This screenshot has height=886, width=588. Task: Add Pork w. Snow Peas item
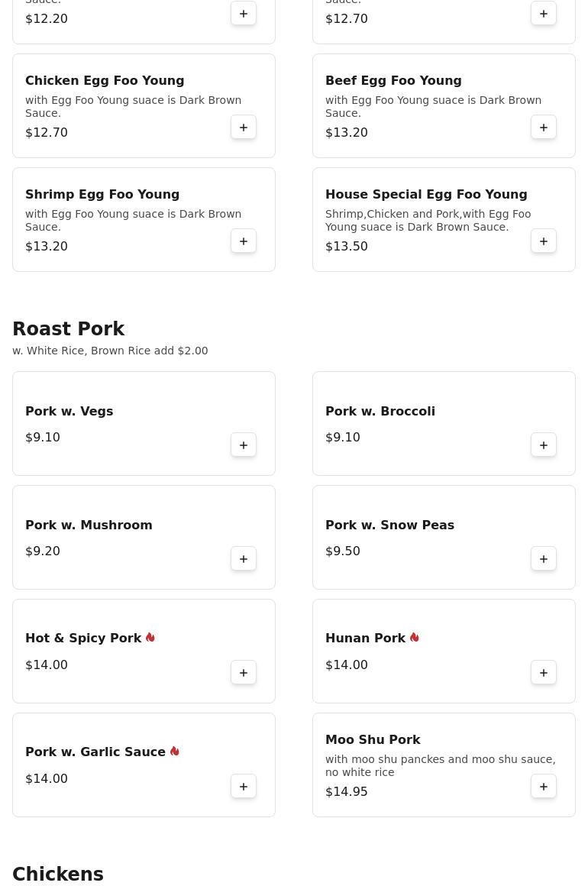click(x=544, y=559)
